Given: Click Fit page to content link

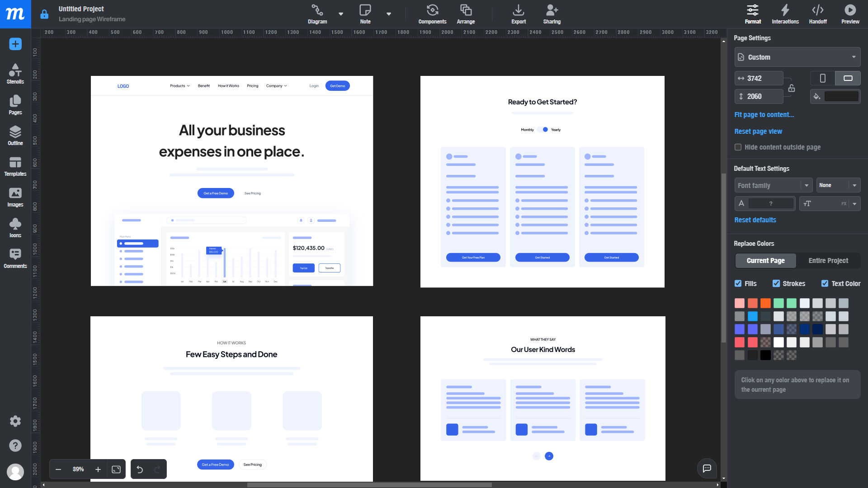Looking at the screenshot, I should tap(764, 115).
